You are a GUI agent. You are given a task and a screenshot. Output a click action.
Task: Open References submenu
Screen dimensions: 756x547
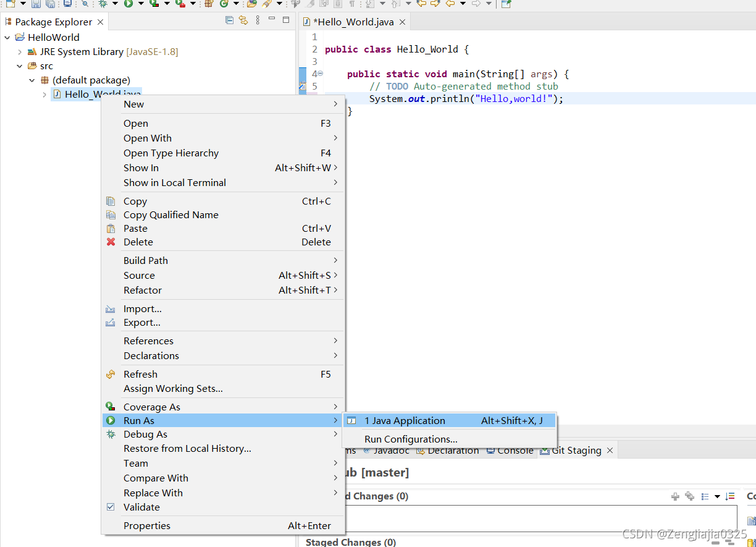click(223, 341)
